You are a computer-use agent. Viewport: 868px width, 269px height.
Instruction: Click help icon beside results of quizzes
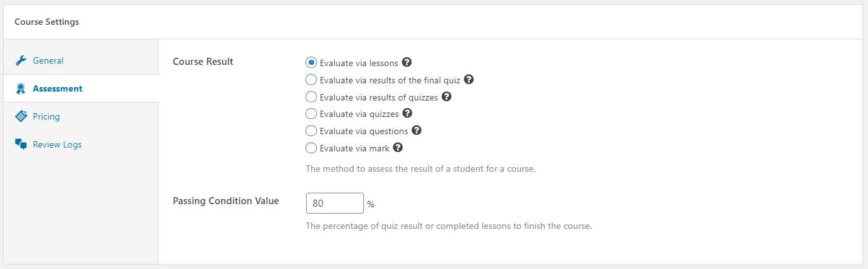coord(447,97)
